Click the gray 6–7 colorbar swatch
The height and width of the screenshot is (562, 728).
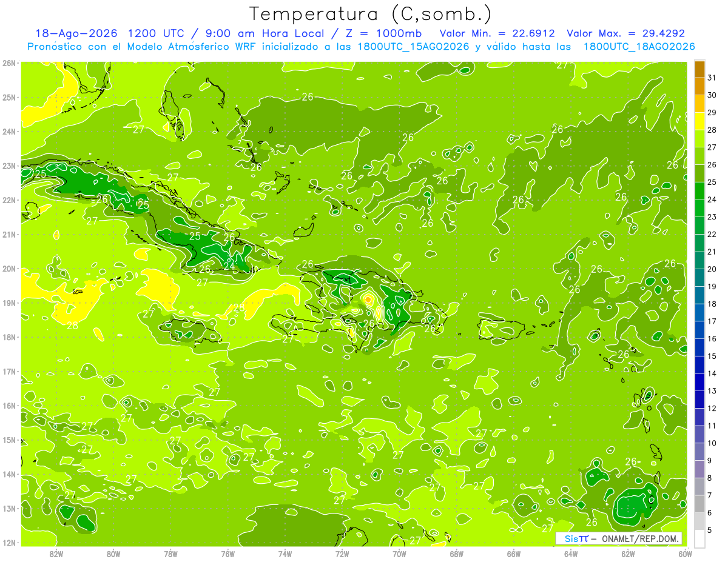699,504
